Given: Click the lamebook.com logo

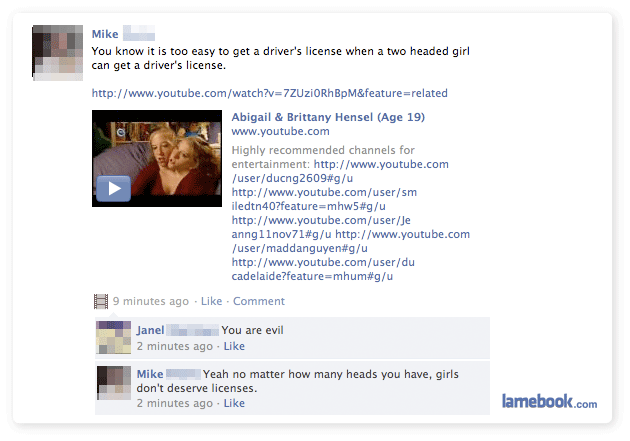Looking at the screenshot, I should (549, 401).
